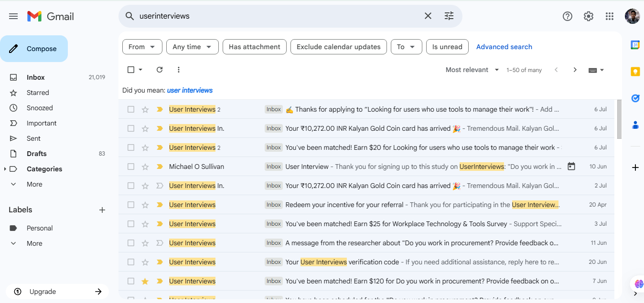Star the Kalyan Gold Coin 6 Jul email
Image resolution: width=644 pixels, height=303 pixels.
pyautogui.click(x=145, y=128)
